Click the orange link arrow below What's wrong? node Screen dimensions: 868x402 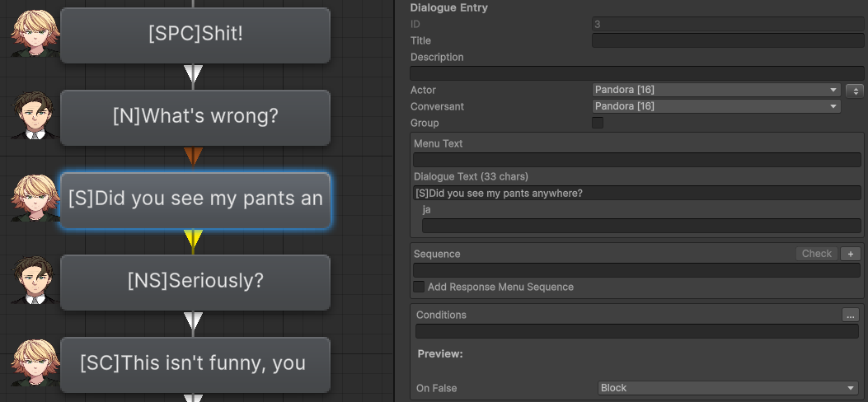(193, 157)
